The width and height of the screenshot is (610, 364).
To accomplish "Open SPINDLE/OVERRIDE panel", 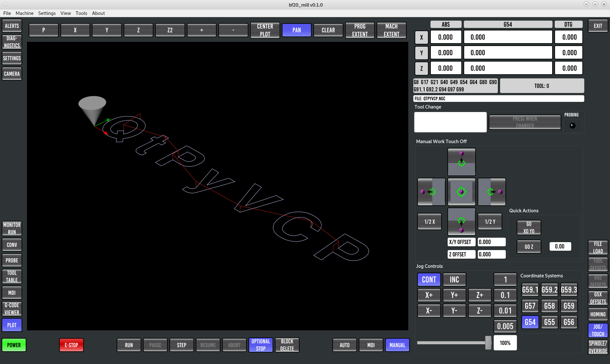I will pyautogui.click(x=598, y=347).
